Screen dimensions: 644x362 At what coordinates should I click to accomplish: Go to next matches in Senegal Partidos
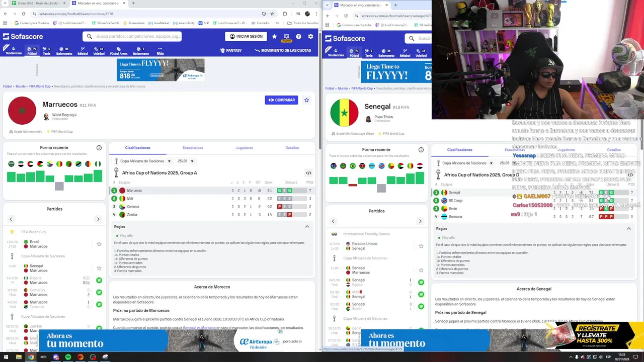click(420, 221)
